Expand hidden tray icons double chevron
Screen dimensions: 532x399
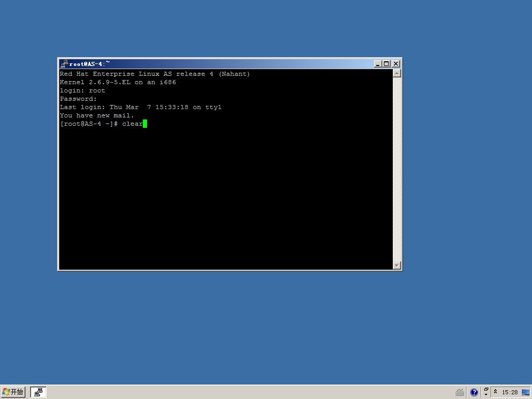point(495,392)
